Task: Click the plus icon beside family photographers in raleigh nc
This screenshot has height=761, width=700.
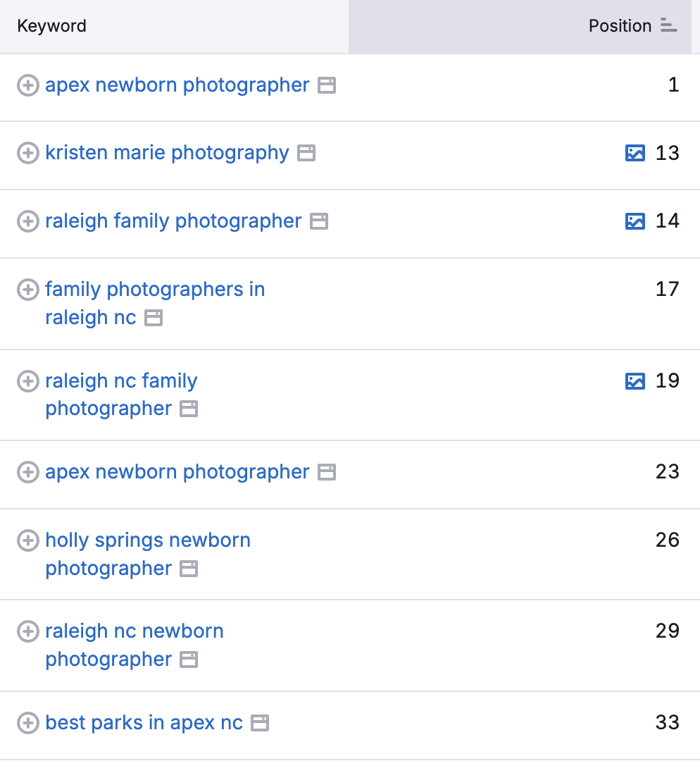Action: coord(28,290)
